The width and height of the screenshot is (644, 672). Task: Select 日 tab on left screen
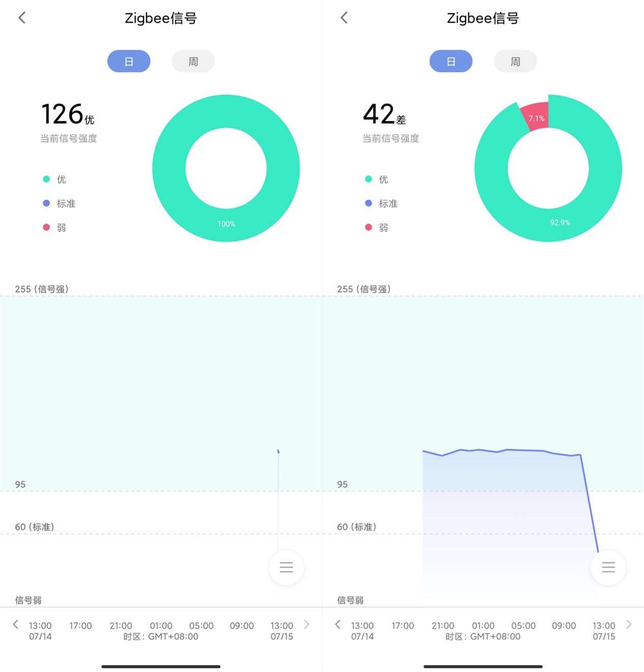pos(129,61)
